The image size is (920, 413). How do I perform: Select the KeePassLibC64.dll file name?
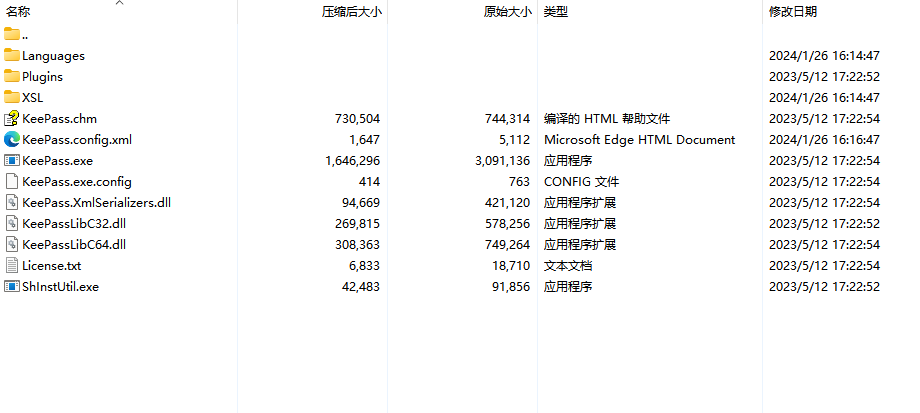73,244
